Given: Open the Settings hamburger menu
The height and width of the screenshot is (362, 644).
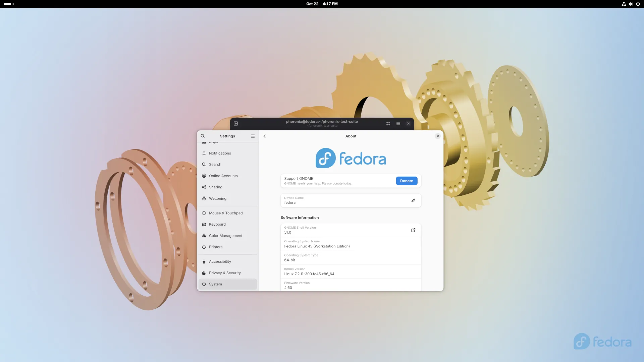Looking at the screenshot, I should pyautogui.click(x=253, y=136).
